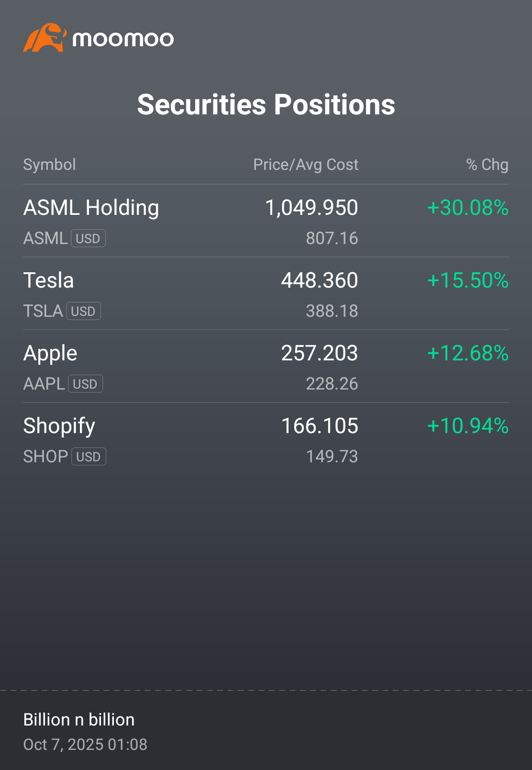Click the Securities Positions title

(x=266, y=105)
